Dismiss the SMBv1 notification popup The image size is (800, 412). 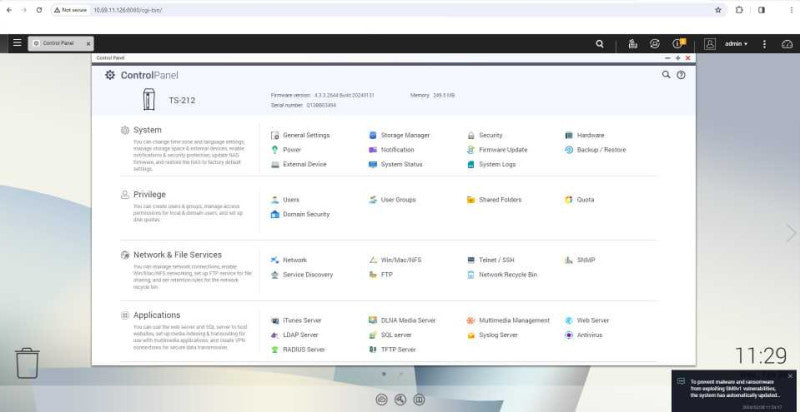click(x=790, y=376)
